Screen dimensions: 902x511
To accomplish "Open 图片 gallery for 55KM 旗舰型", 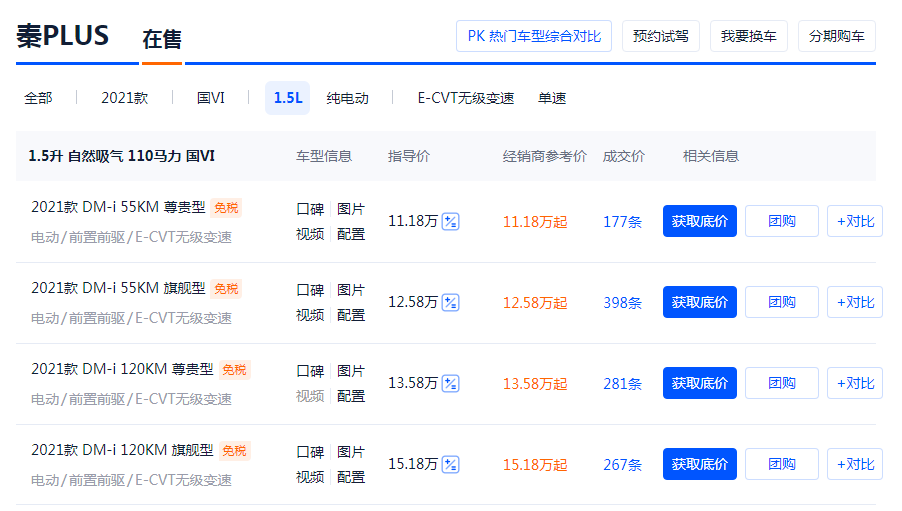I will (351, 290).
